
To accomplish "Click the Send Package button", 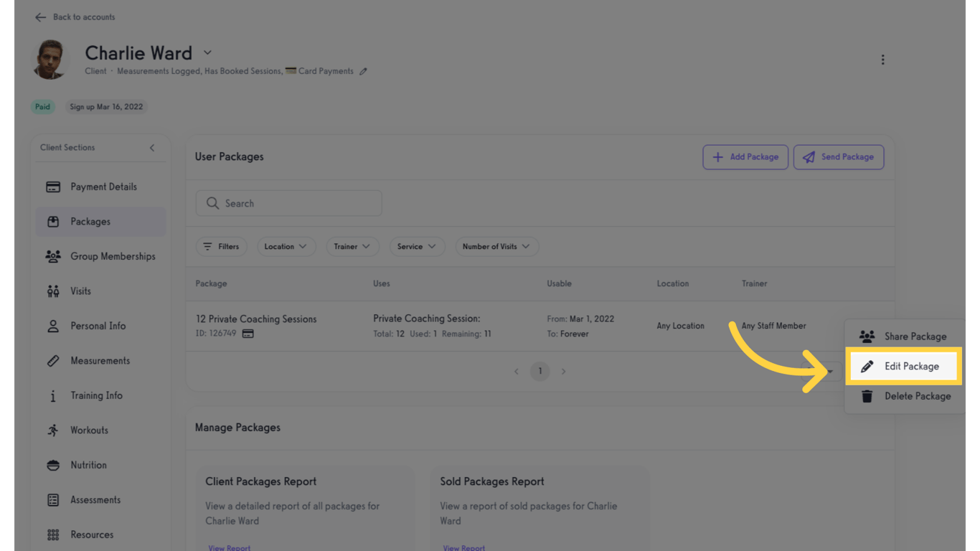I will pos(839,156).
